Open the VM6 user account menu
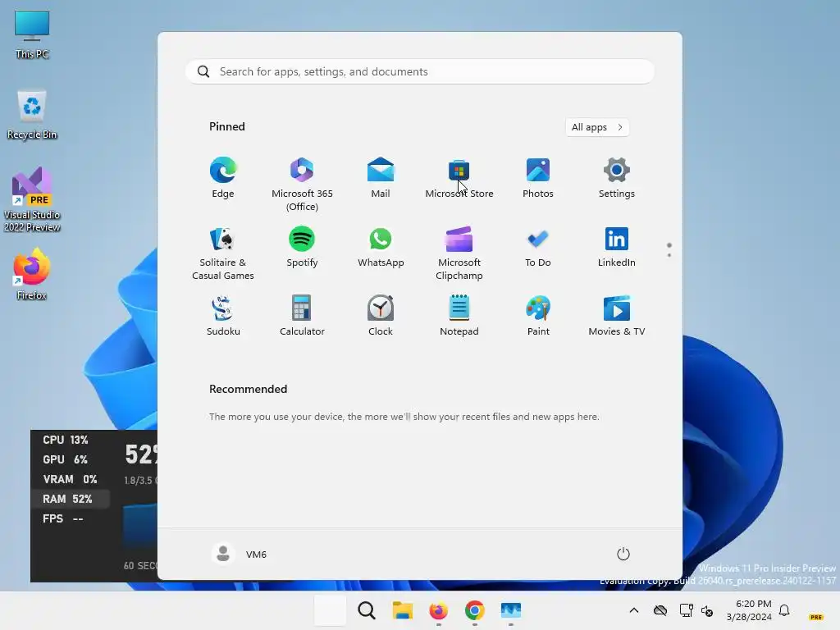840x630 pixels. pos(240,554)
